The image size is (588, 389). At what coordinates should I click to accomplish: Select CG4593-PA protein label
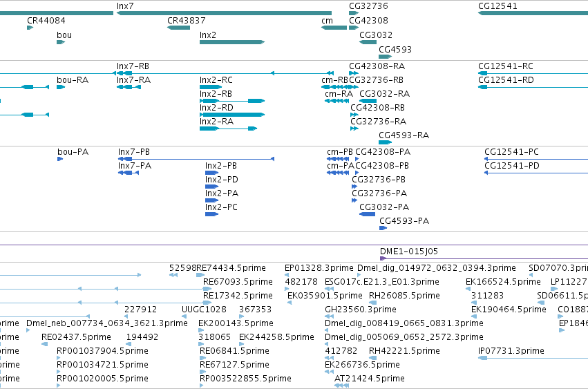point(404,221)
